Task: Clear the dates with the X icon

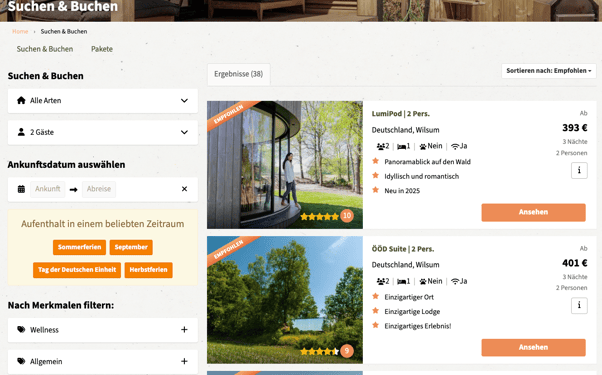Action: [184, 189]
